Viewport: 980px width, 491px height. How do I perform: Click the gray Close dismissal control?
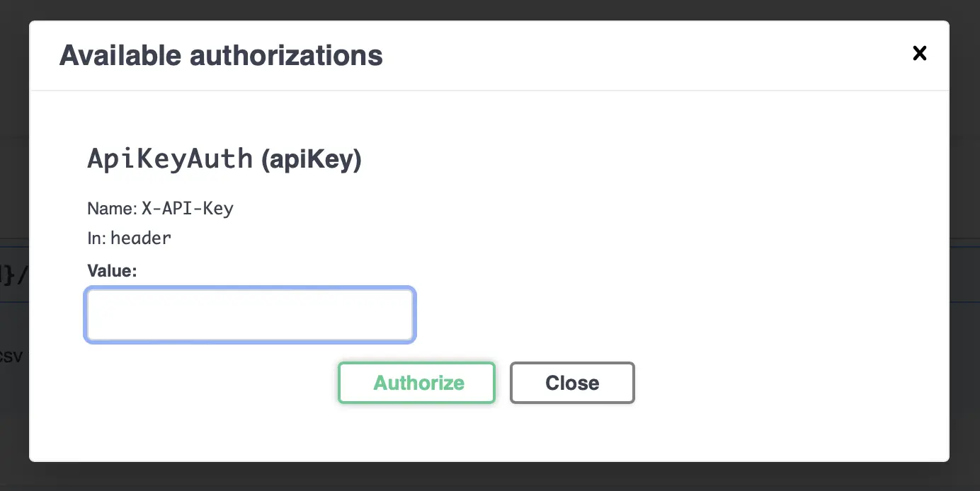572,383
